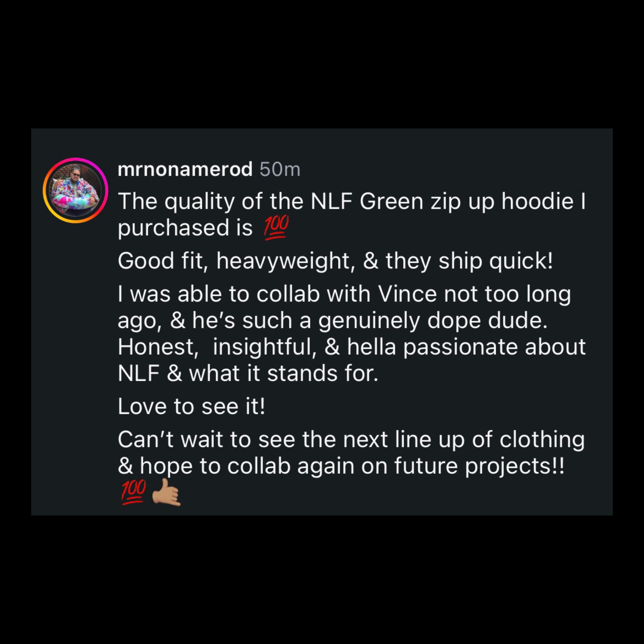Tap the mrnonamerod username
This screenshot has width=644, height=644.
click(185, 169)
